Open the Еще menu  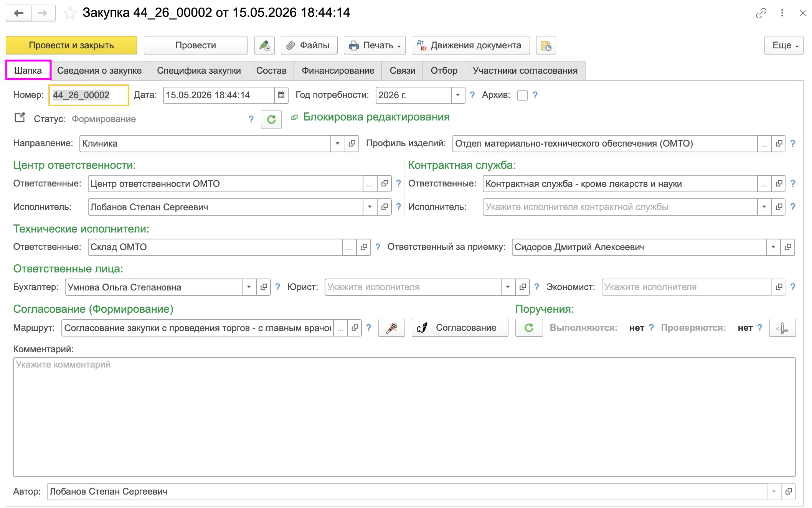pyautogui.click(x=784, y=45)
